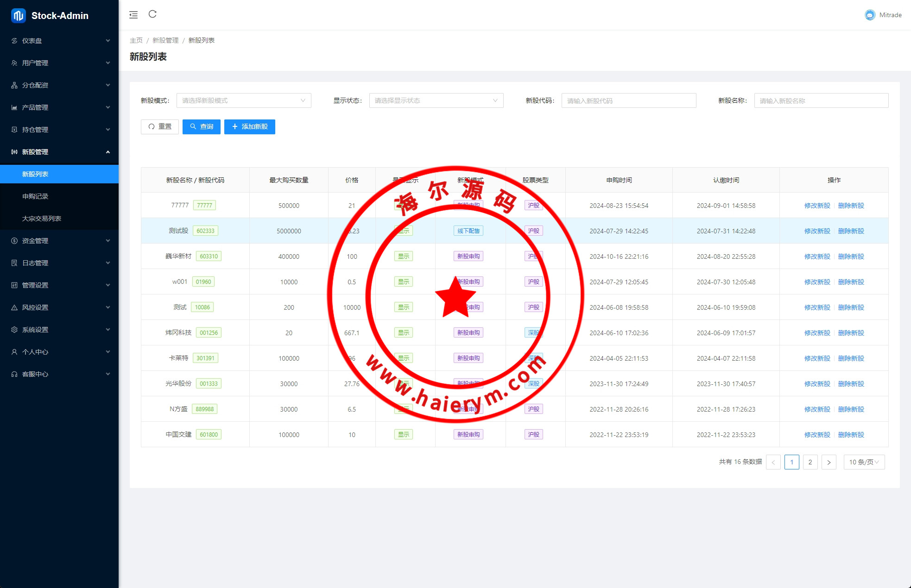
Task: Click the sidebar collapse menu icon
Action: (133, 15)
